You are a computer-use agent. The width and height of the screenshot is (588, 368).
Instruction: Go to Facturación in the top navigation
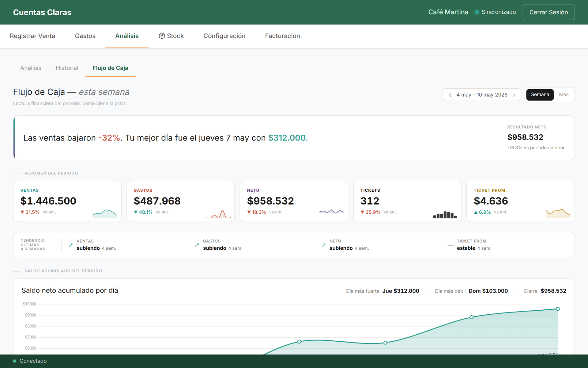[x=282, y=36]
